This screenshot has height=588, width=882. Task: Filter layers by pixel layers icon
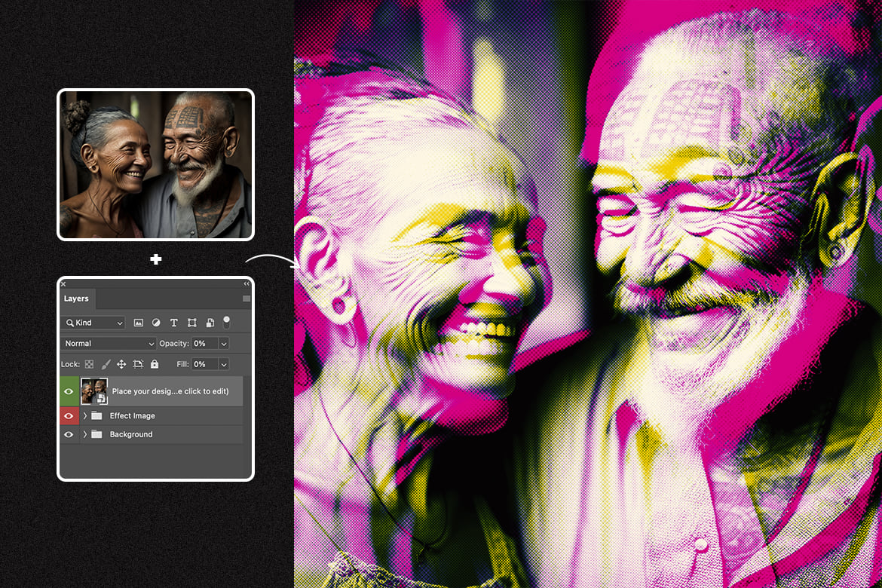[x=139, y=323]
